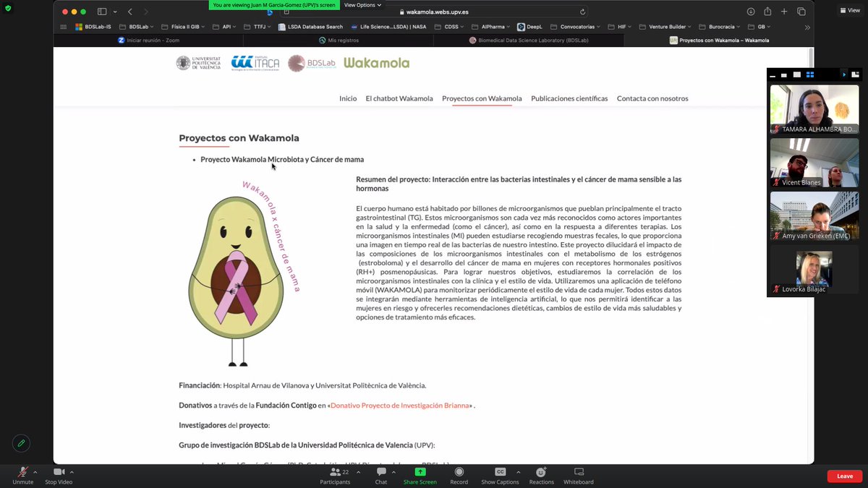Screen dimensions: 868x488
Task: Open the Whiteboard
Action: 579,475
